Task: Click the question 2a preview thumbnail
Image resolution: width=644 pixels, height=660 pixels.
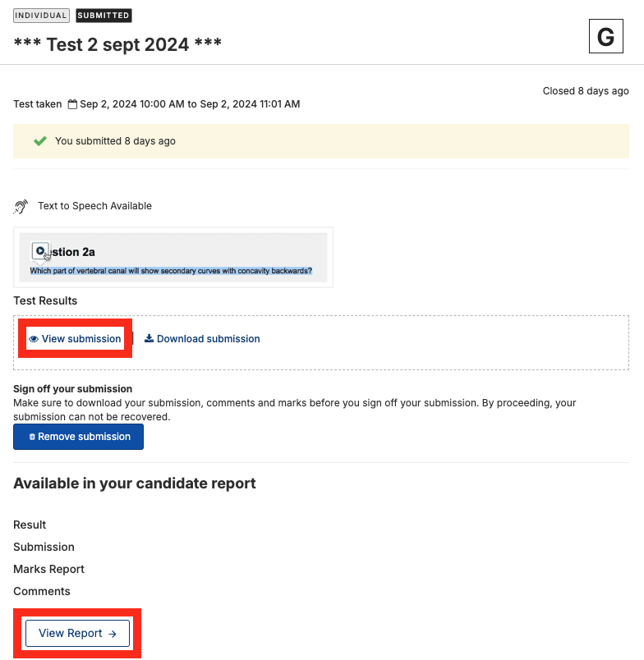Action: [x=173, y=257]
